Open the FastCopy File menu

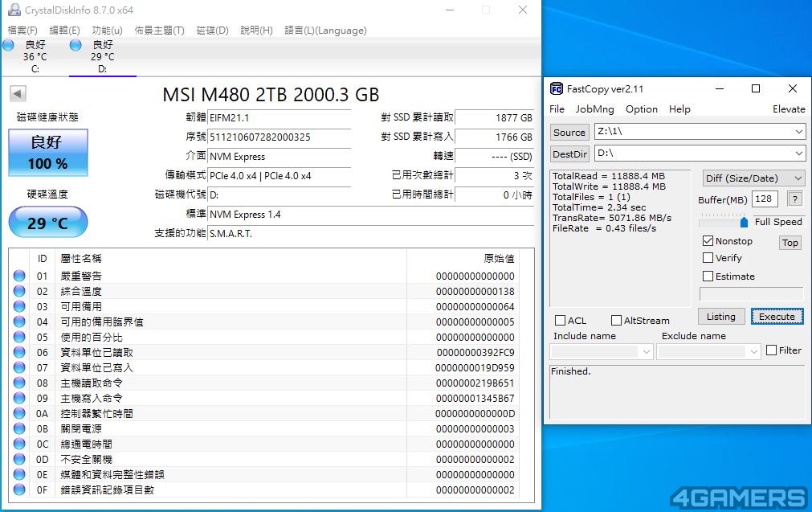coord(557,109)
